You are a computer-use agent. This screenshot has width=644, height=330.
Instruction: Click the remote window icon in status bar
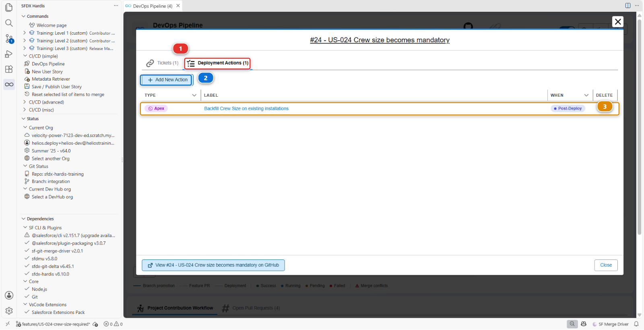pyautogui.click(x=8, y=324)
